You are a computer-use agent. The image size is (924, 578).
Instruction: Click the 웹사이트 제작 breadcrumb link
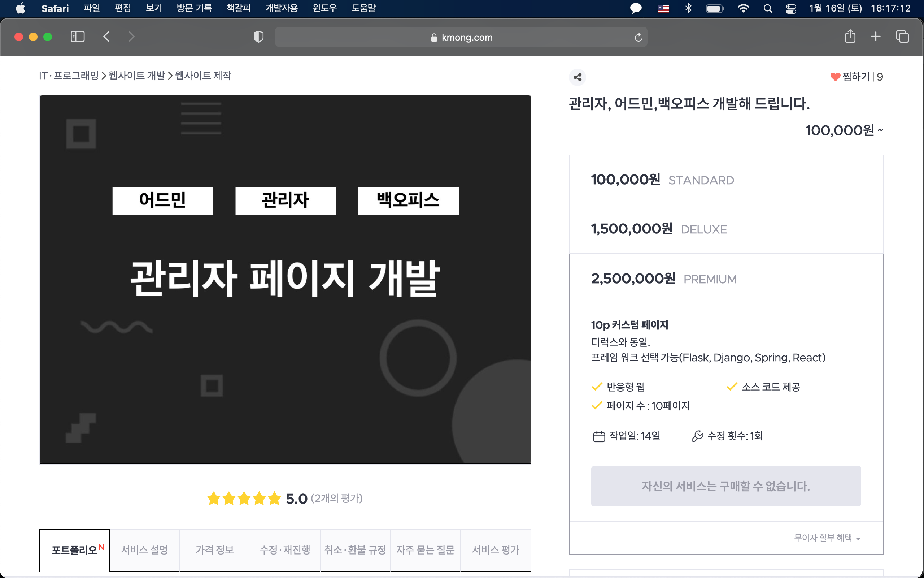(x=203, y=76)
